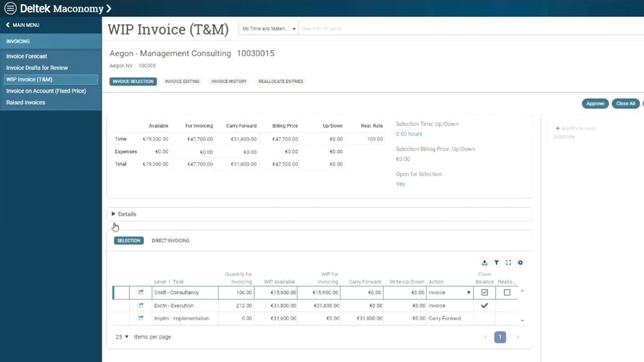This screenshot has height=362, width=644.
Task: Open the Implm - Implementation row link icon
Action: point(141,318)
